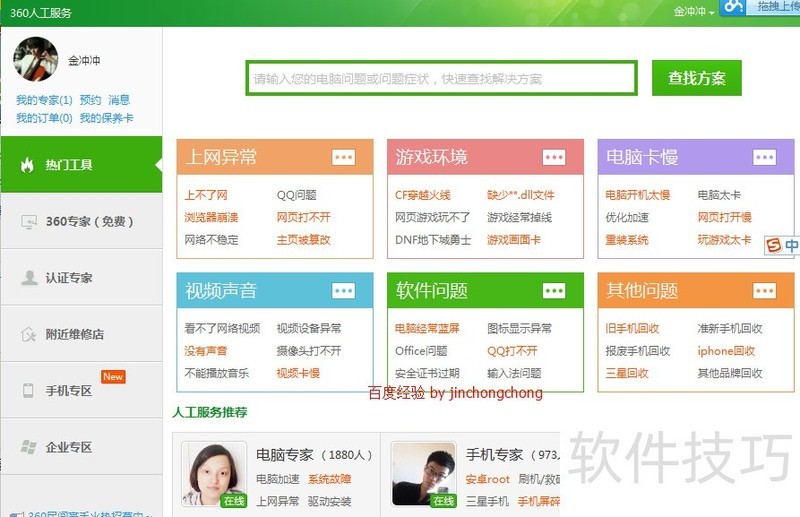
Task: Choose the QQ打不开 problem
Action: point(512,351)
